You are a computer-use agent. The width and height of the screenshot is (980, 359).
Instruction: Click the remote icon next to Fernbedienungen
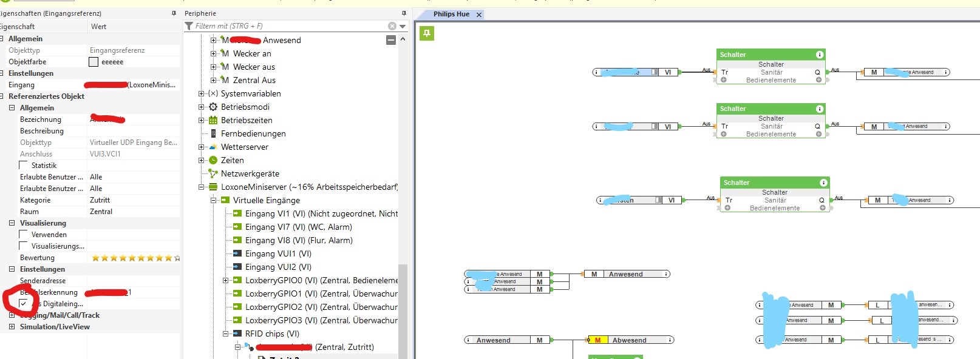(213, 133)
